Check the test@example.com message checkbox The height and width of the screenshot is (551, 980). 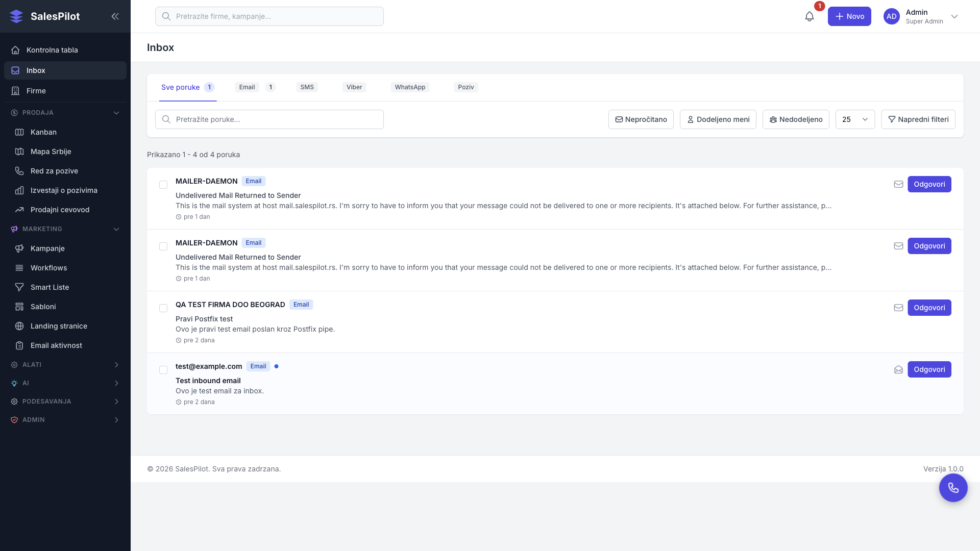click(x=163, y=370)
